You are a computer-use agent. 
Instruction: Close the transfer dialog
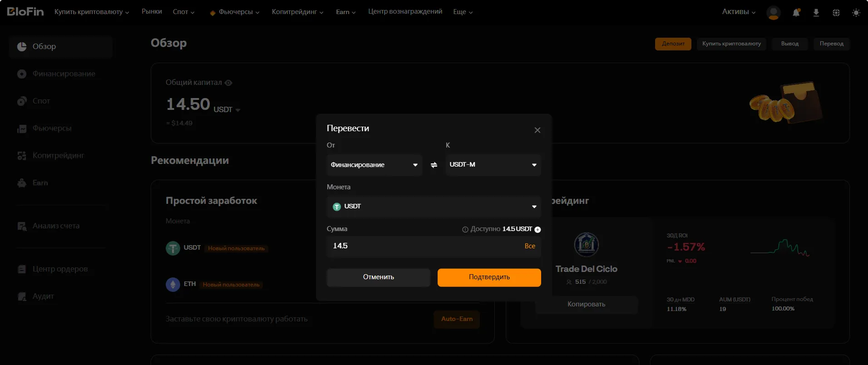538,130
